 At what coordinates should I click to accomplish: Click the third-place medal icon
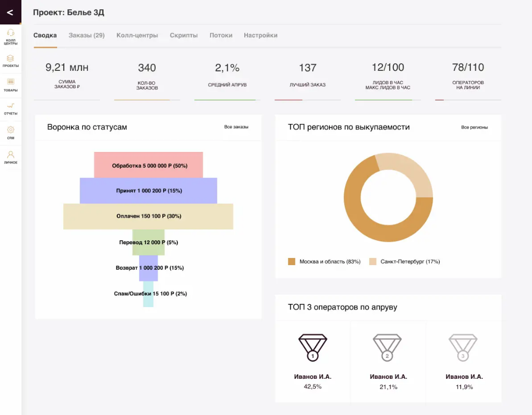[463, 348]
